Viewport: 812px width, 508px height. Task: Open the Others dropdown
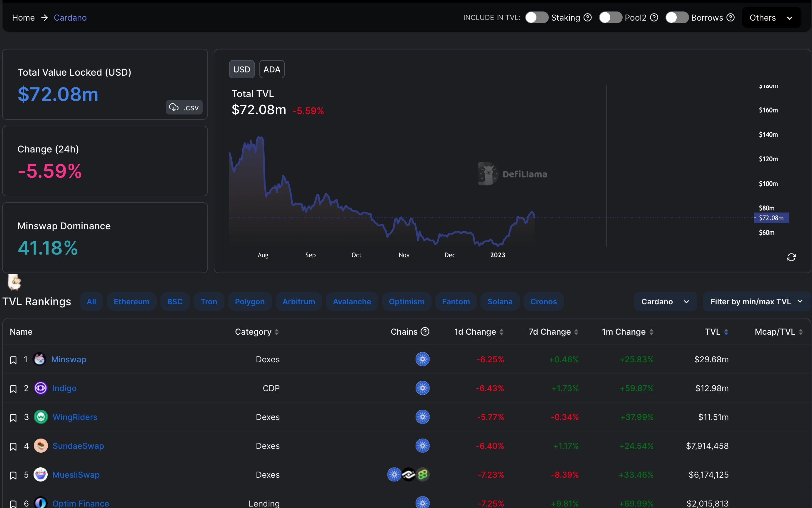(771, 17)
